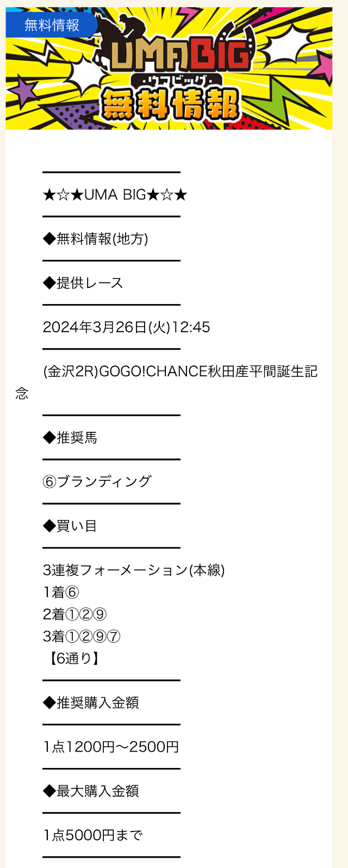Click the date 2024年3月26日(火)12:45

127,327
